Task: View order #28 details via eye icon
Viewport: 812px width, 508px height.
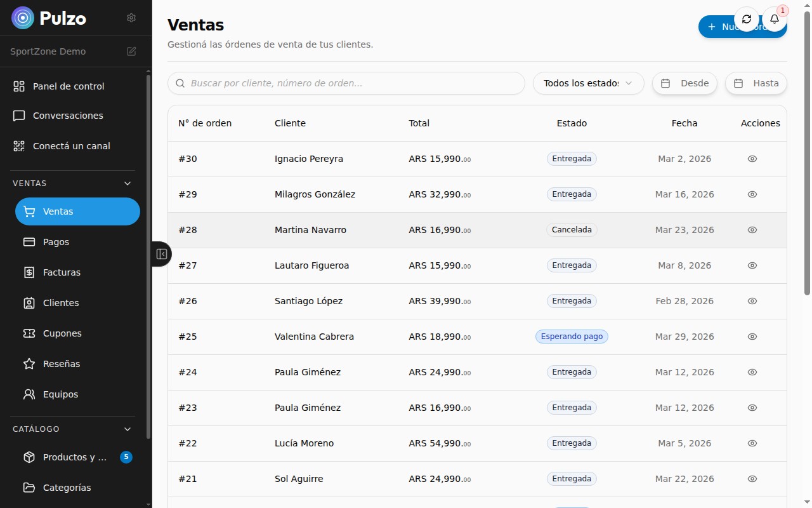Action: [752, 230]
